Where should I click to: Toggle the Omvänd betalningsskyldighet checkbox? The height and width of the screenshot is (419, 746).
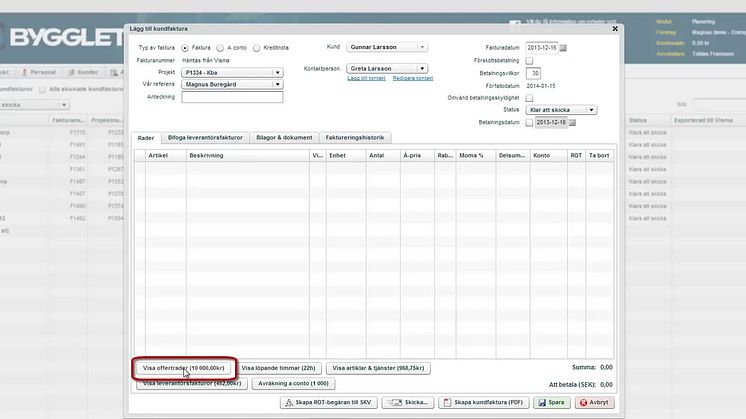tap(529, 98)
